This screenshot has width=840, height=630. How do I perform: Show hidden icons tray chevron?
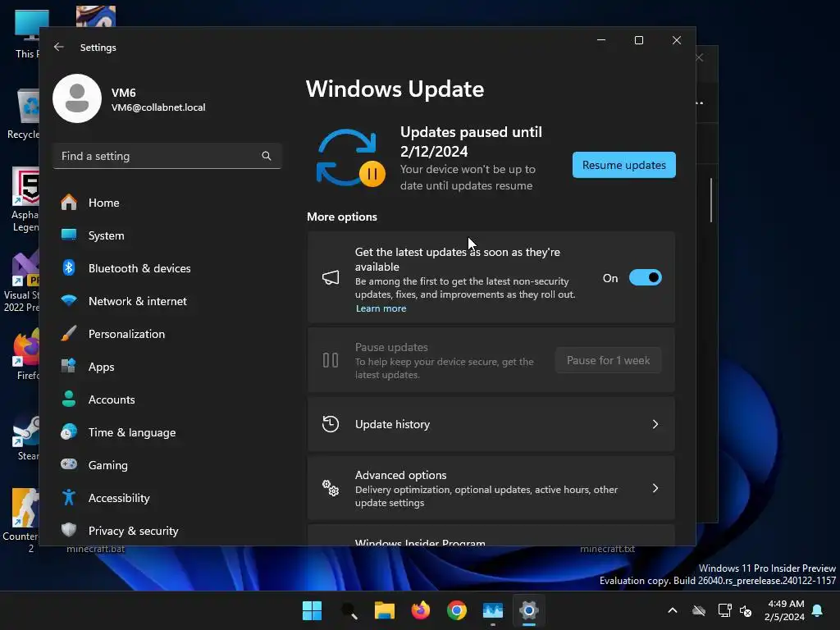point(673,610)
